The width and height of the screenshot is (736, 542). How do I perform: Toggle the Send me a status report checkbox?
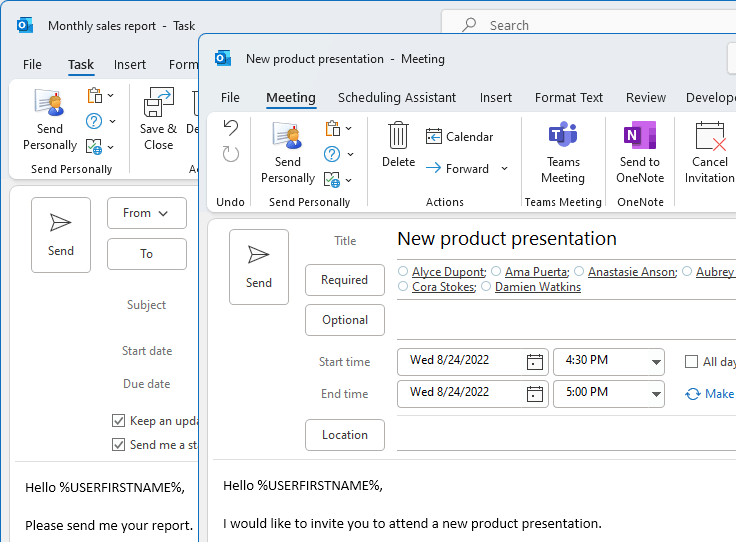(x=118, y=444)
